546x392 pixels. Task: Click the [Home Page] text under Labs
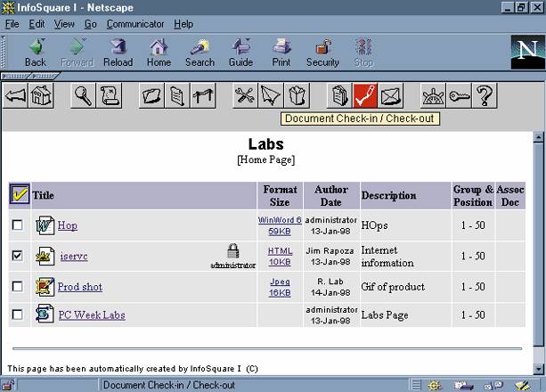pyautogui.click(x=266, y=159)
